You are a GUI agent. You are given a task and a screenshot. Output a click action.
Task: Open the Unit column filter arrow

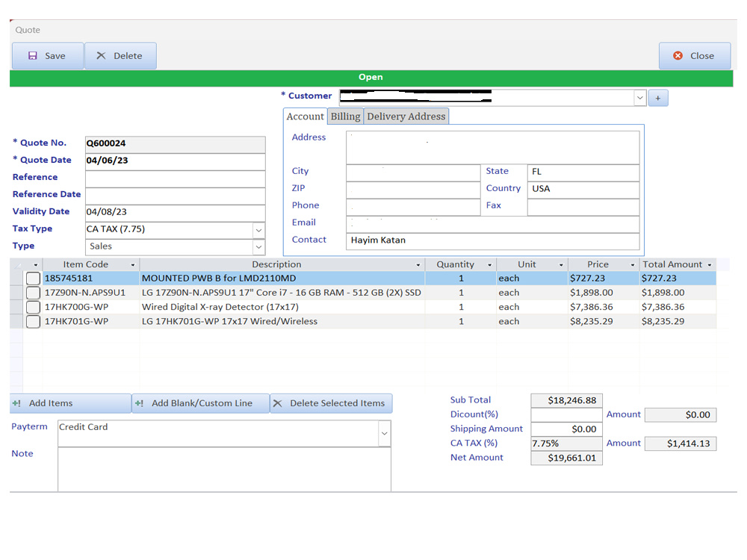click(561, 265)
